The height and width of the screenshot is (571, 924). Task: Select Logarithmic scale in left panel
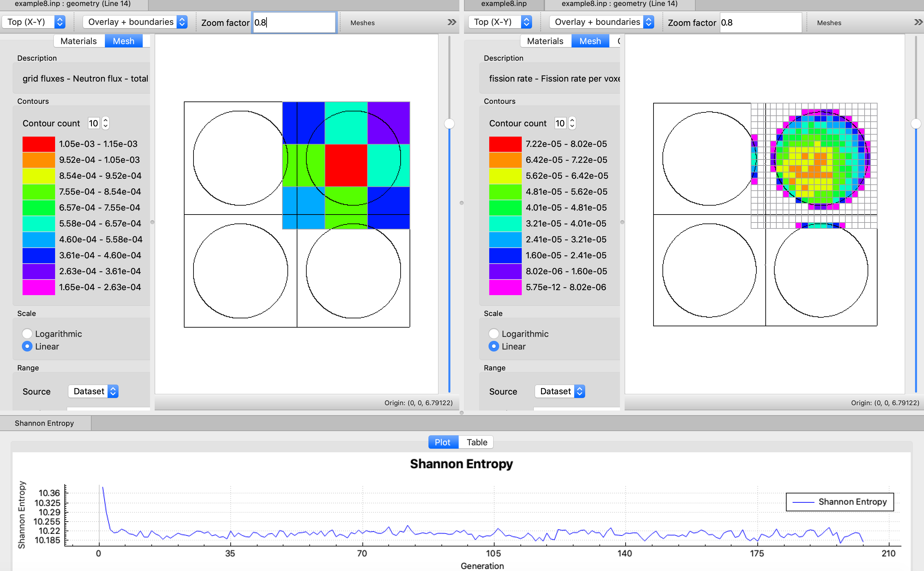click(x=27, y=334)
